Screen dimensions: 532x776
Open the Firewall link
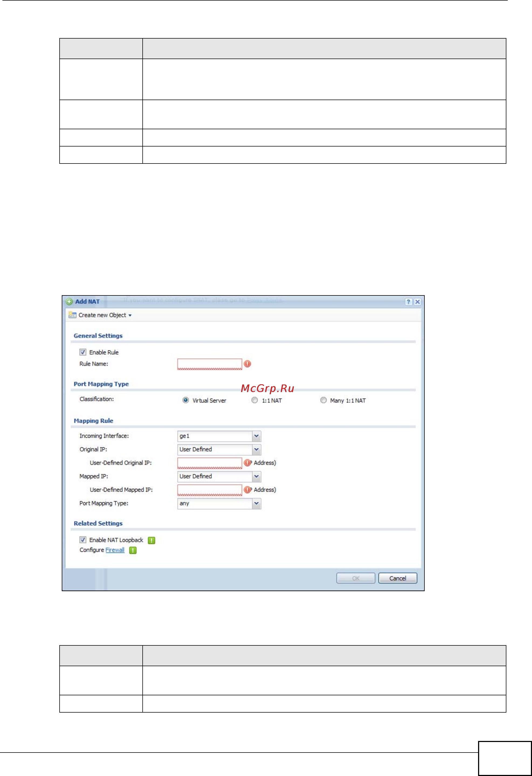point(115,550)
